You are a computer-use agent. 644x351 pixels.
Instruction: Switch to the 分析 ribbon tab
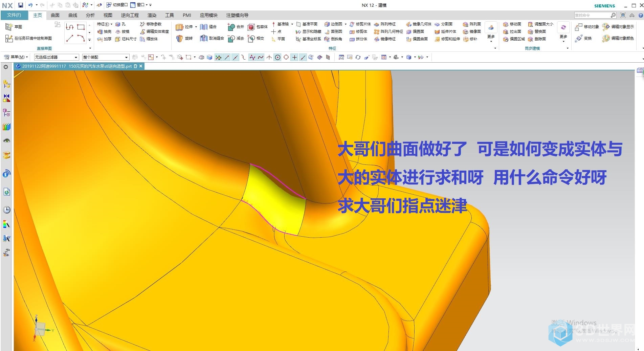[x=90, y=15]
